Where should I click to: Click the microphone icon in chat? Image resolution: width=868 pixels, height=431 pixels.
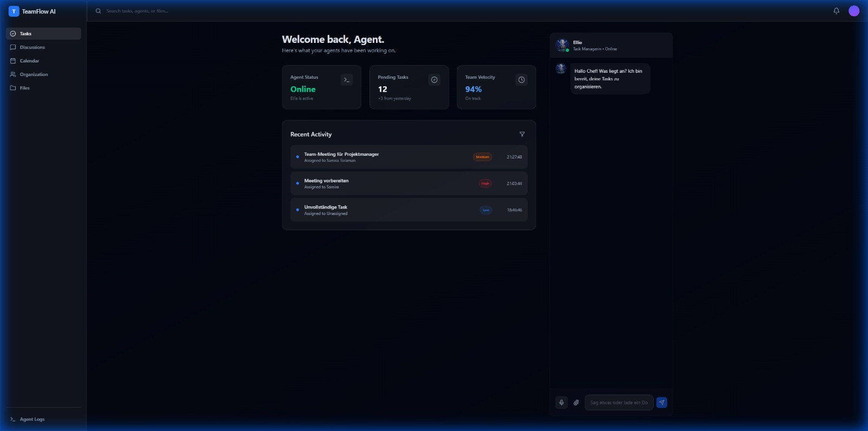point(561,403)
